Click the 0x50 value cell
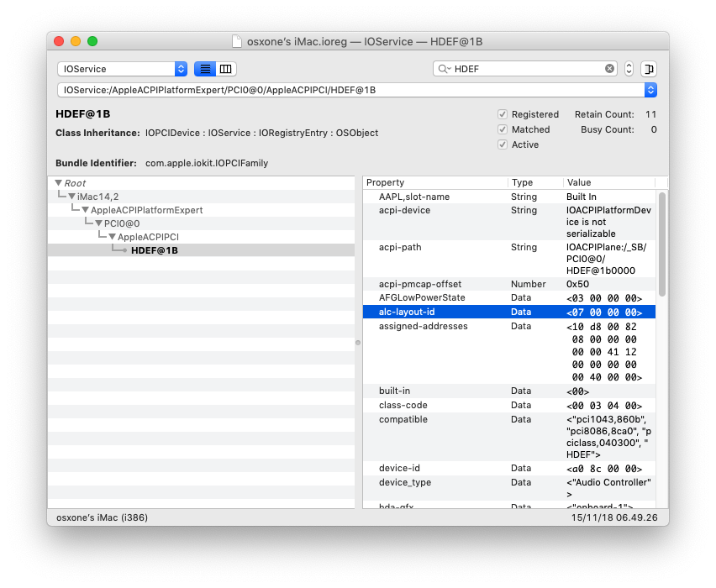716x588 pixels. tap(577, 284)
